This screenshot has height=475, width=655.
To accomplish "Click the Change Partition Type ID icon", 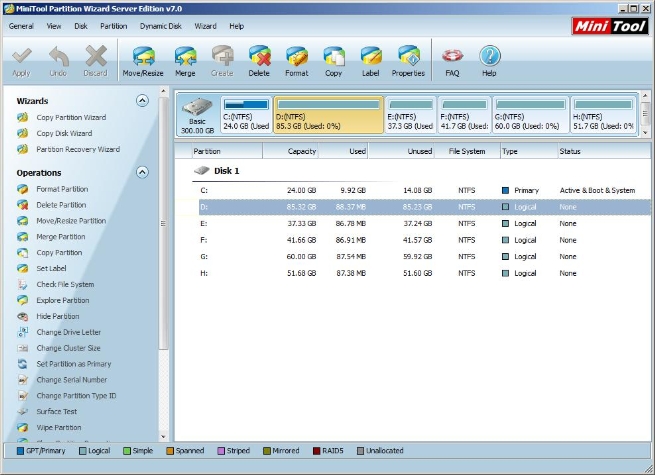I will coord(23,396).
